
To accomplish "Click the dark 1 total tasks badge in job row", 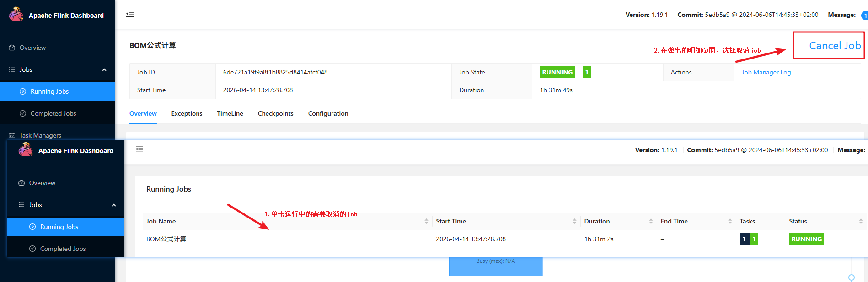I will pyautogui.click(x=745, y=239).
